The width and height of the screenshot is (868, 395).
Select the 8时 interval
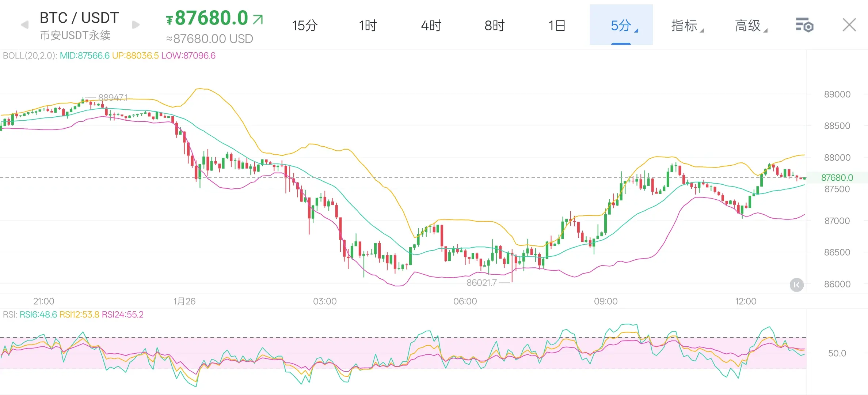tap(494, 26)
